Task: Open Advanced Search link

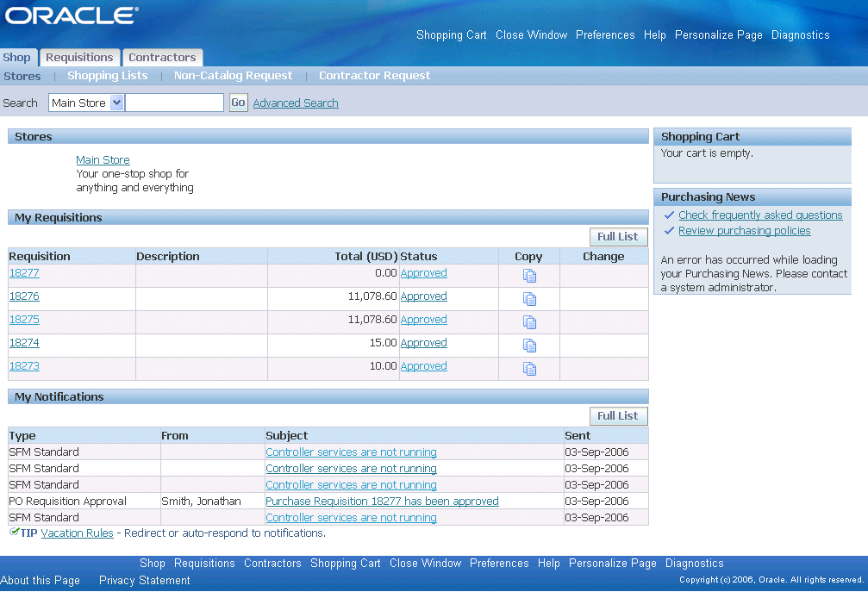Action: tap(296, 103)
